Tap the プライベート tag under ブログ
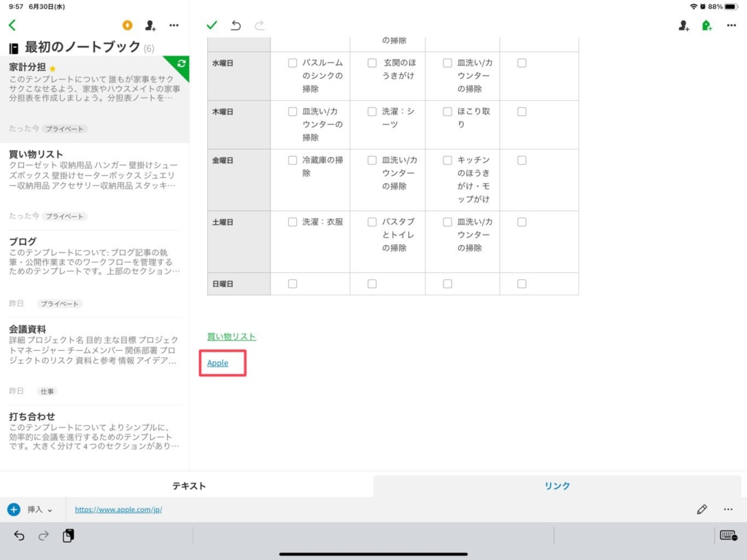 pos(60,304)
